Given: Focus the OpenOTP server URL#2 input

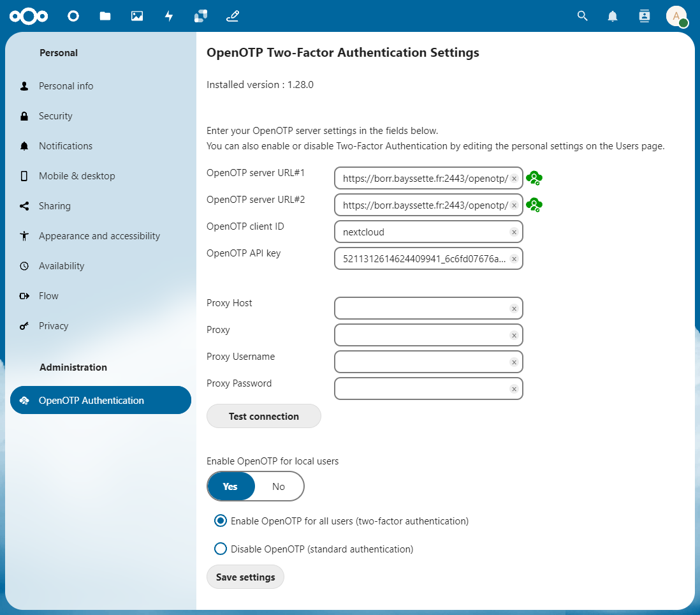Looking at the screenshot, I should pyautogui.click(x=428, y=205).
